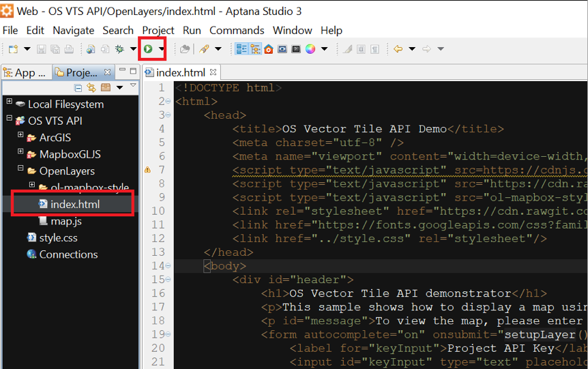Viewport: 588px width, 369px height.
Task: Open the Terminal toolbar icon
Action: coord(296,49)
